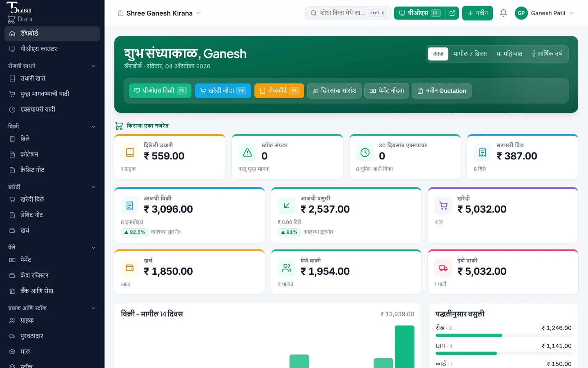Click the आजची विक्री invoice icon
588x368 pixels.
click(130, 206)
